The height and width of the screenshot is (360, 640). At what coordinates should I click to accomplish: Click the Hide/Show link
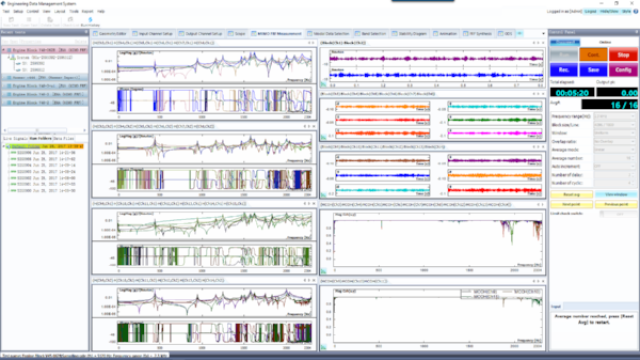tap(609, 11)
